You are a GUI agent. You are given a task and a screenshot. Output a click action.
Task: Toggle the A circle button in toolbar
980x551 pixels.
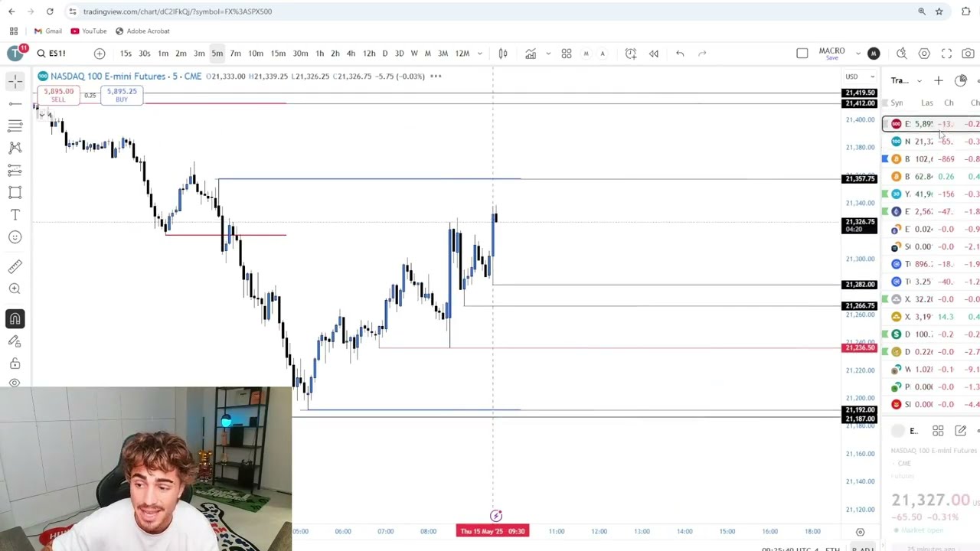[603, 54]
